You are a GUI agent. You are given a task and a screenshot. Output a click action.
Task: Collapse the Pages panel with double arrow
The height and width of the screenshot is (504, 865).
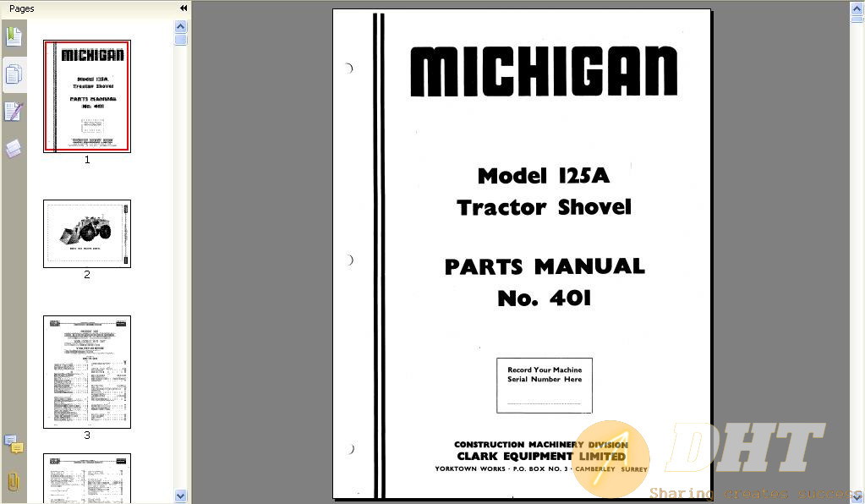point(183,8)
